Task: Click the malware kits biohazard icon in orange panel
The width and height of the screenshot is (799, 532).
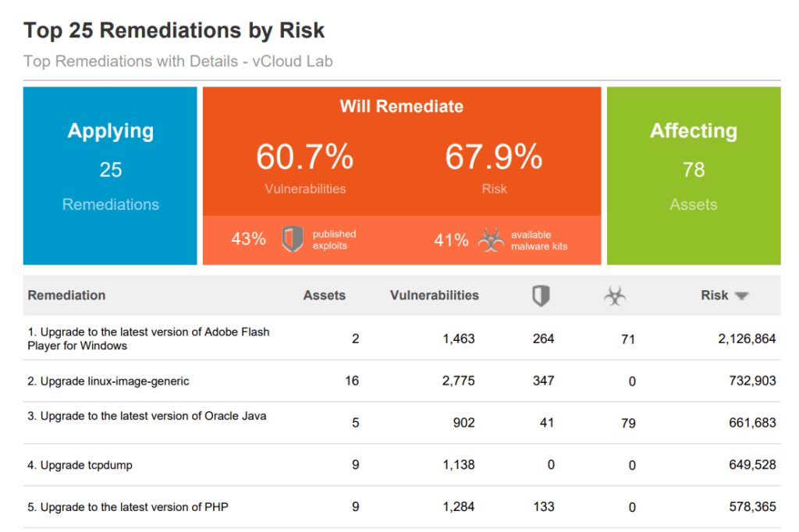Action: click(490, 240)
